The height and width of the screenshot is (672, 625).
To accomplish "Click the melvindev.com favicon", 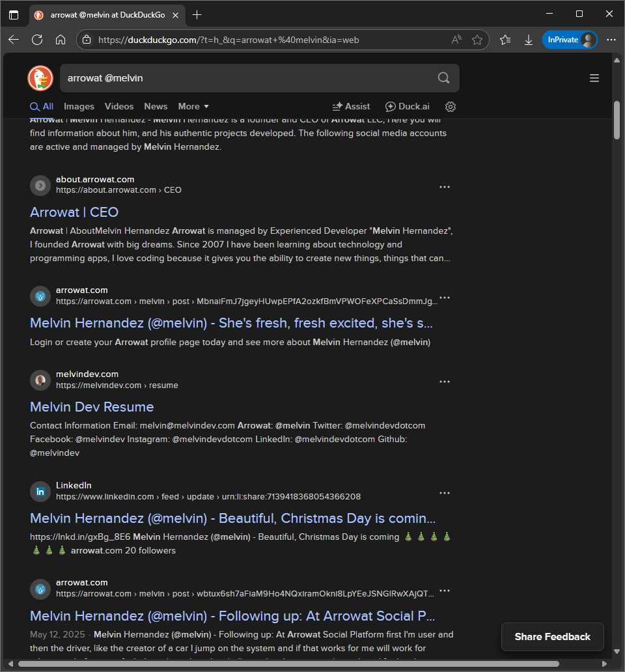I will click(x=40, y=380).
